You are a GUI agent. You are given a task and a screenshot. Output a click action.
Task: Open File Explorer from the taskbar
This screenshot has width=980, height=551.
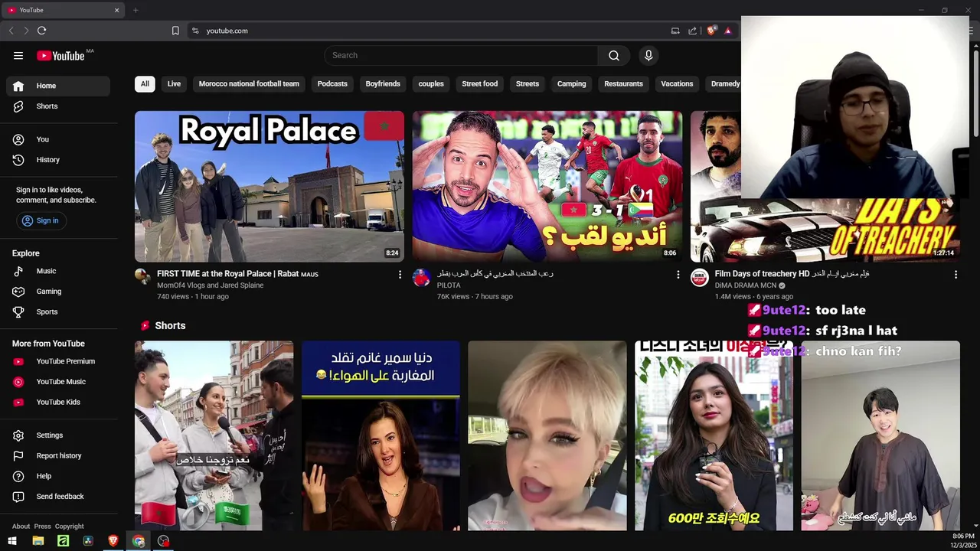click(x=38, y=541)
